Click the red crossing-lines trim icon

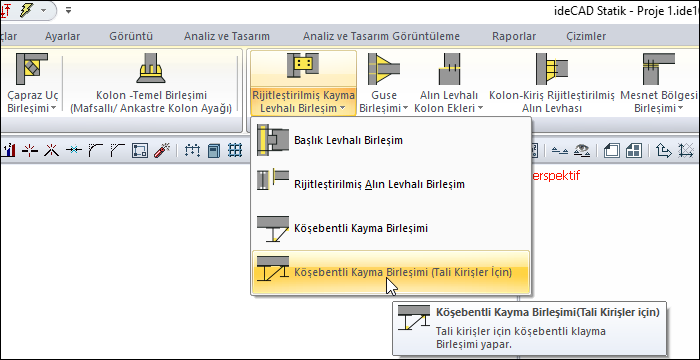(52, 151)
